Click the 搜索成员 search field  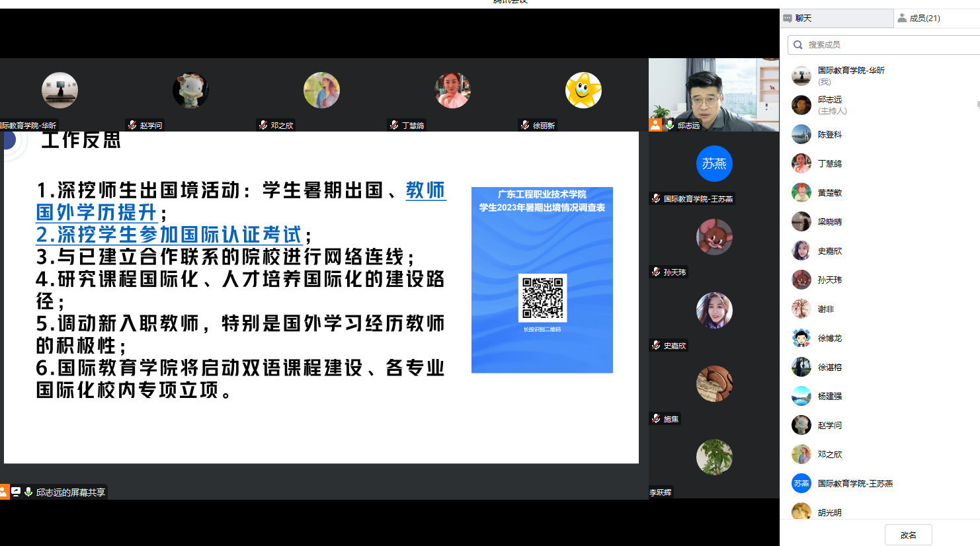[886, 45]
